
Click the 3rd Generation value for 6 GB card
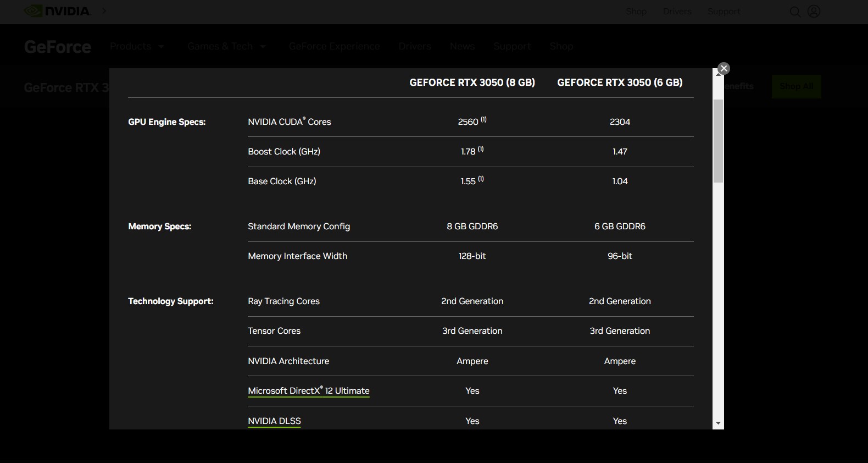(620, 331)
